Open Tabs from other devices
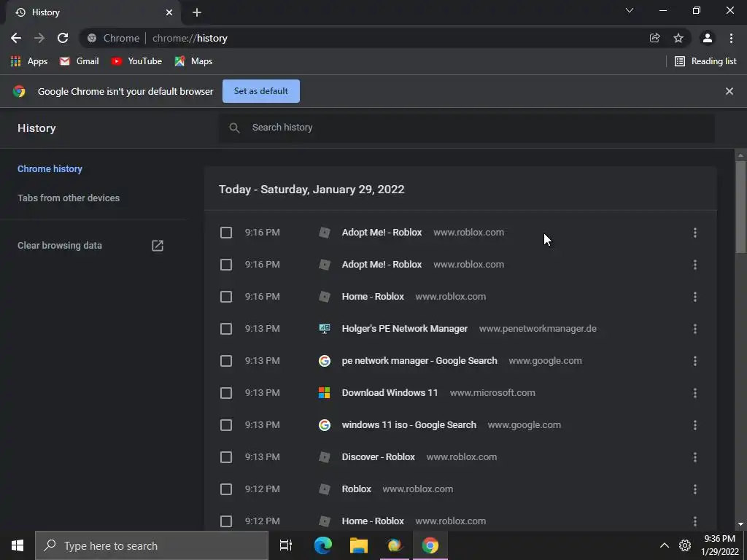747x560 pixels. [69, 198]
